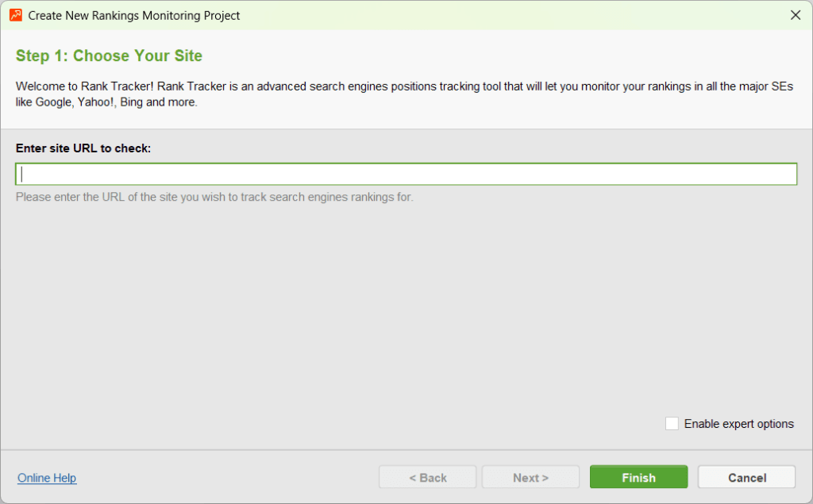813x504 pixels.
Task: Enable the expert options checkbox
Action: [672, 424]
